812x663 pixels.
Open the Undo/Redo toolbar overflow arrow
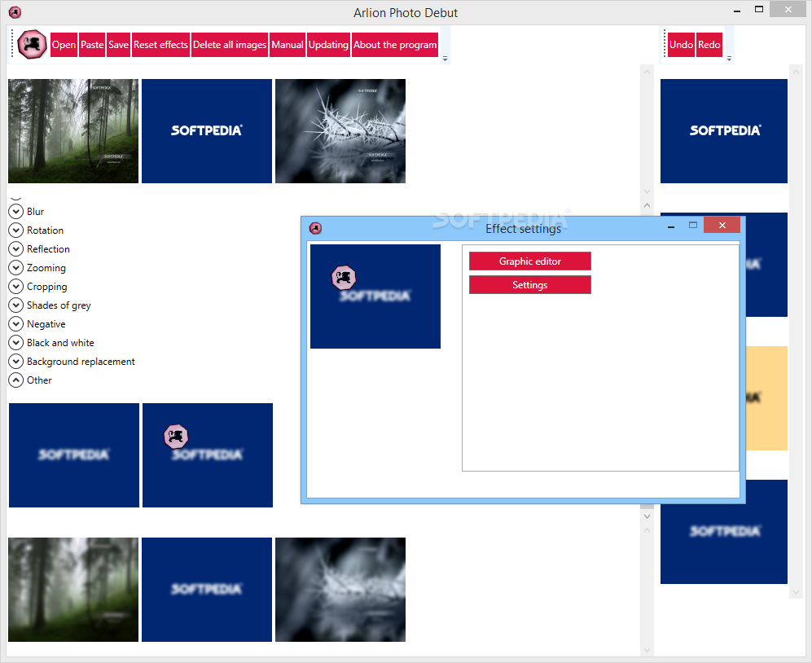click(729, 58)
